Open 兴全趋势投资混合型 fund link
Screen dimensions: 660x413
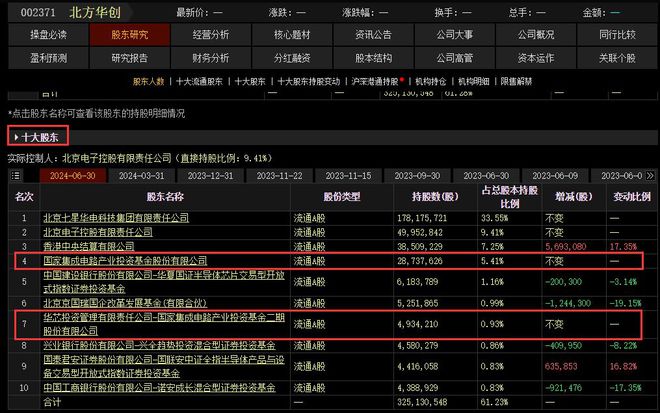point(160,346)
